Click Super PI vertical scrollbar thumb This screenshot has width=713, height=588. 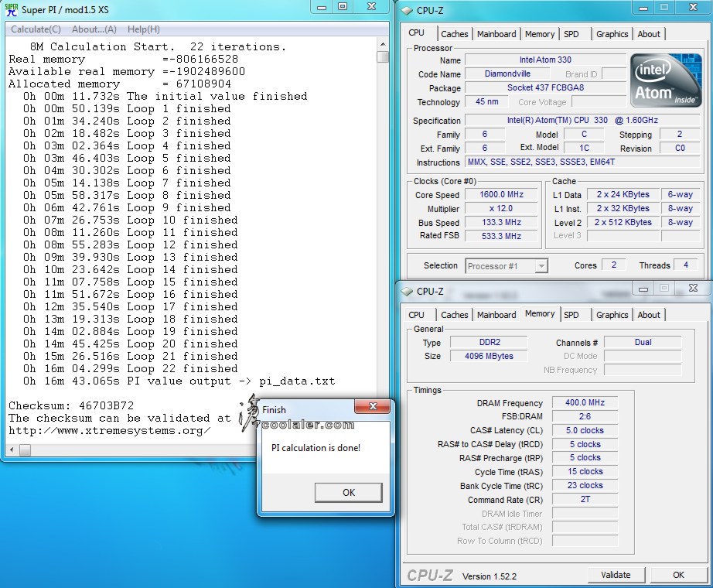click(x=383, y=57)
